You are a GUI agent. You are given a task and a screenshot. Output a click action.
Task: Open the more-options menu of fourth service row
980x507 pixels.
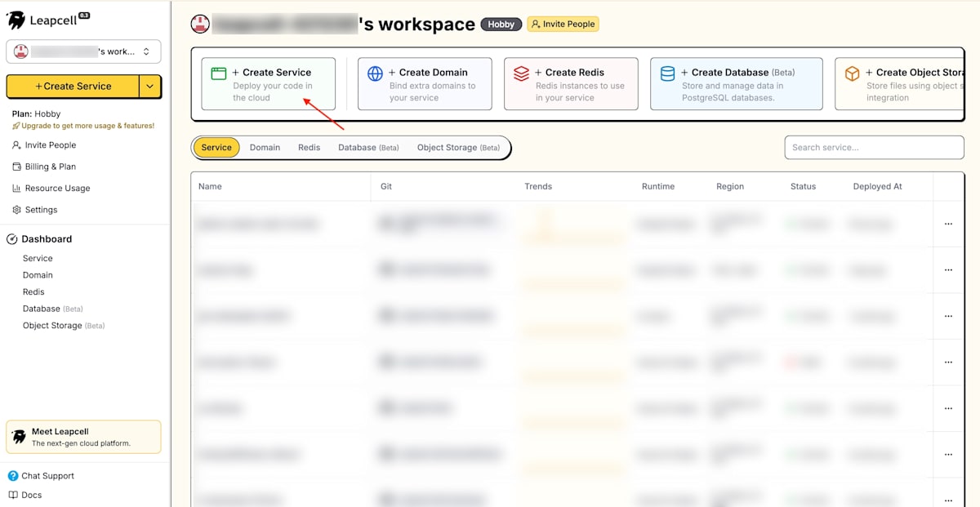point(948,362)
